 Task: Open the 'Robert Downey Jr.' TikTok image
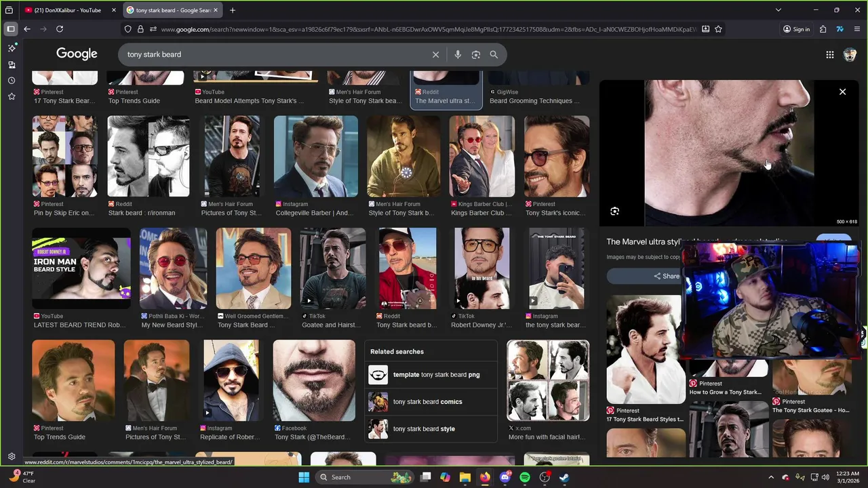click(x=482, y=268)
